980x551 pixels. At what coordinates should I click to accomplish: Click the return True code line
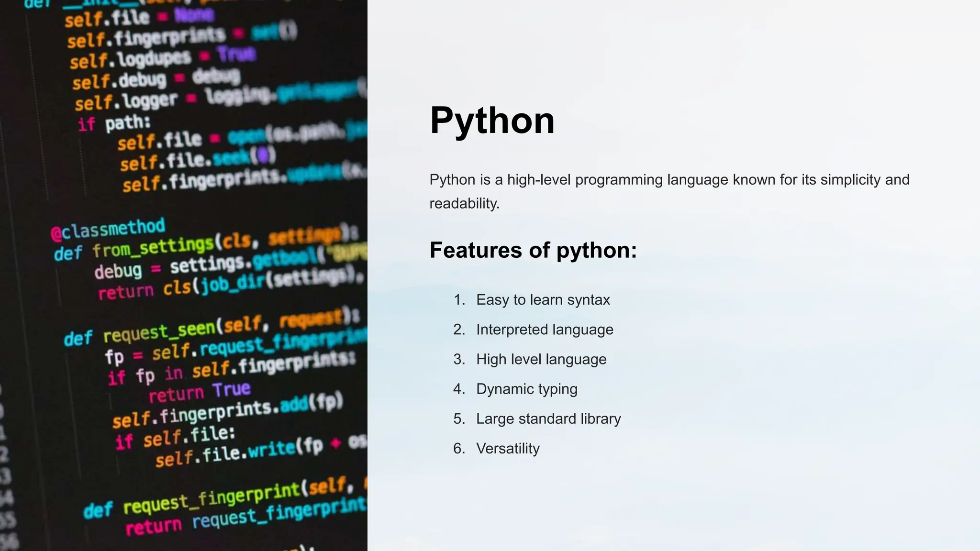coord(199,392)
